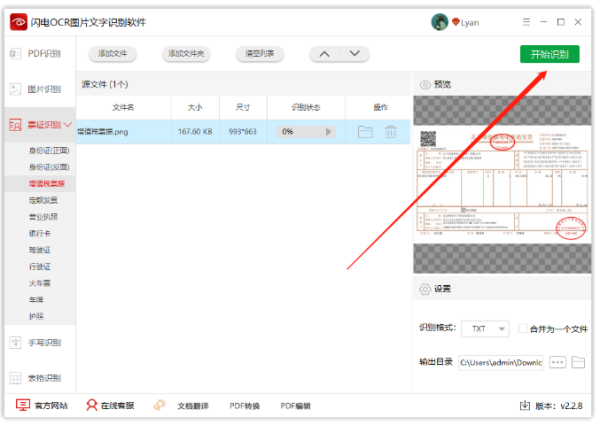Open 在线客服 customer service icon
The width and height of the screenshot is (600, 425).
pos(92,405)
